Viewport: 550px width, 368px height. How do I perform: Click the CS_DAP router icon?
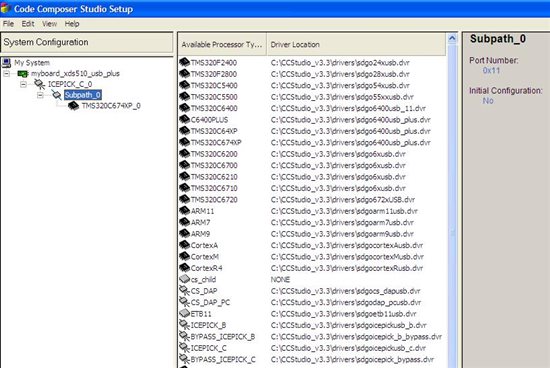(x=185, y=290)
